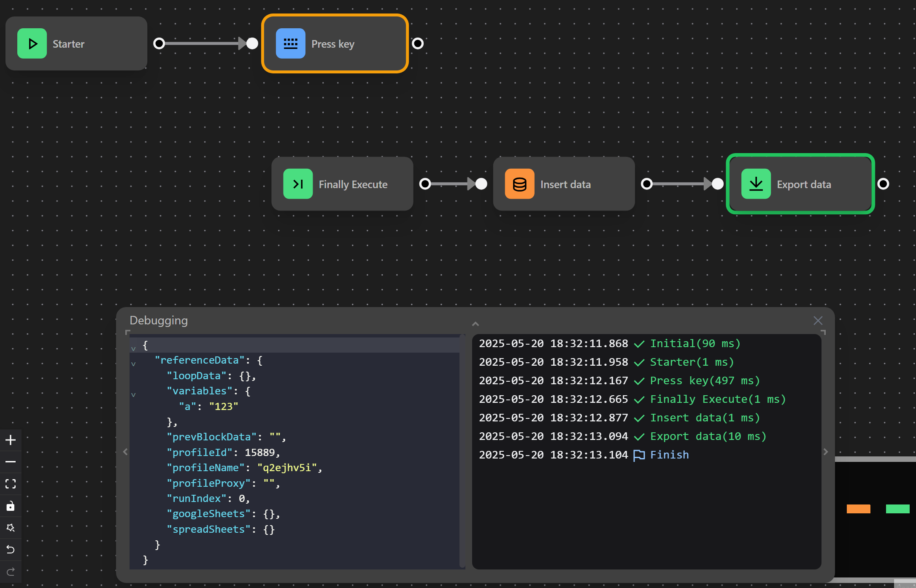
Task: Toggle the canvas lock icon
Action: 11,506
